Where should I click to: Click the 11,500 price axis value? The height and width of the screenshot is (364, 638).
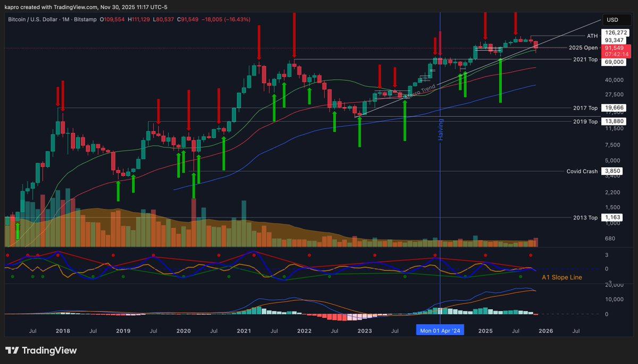(x=614, y=128)
